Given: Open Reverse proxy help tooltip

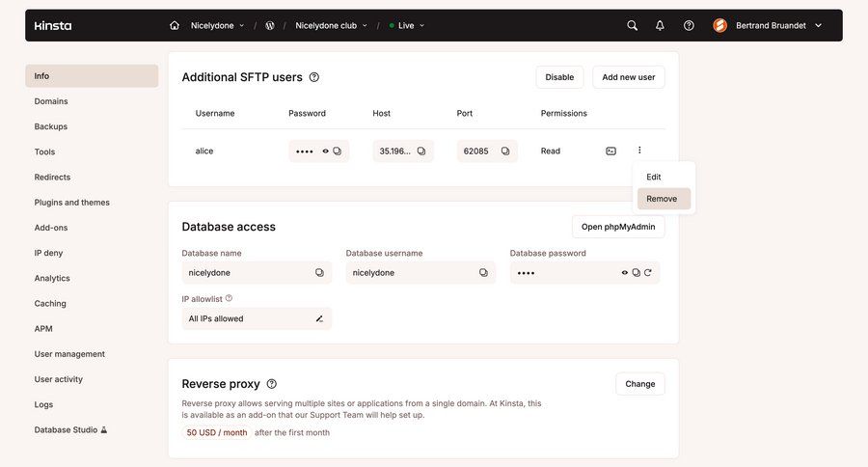Looking at the screenshot, I should (x=271, y=383).
